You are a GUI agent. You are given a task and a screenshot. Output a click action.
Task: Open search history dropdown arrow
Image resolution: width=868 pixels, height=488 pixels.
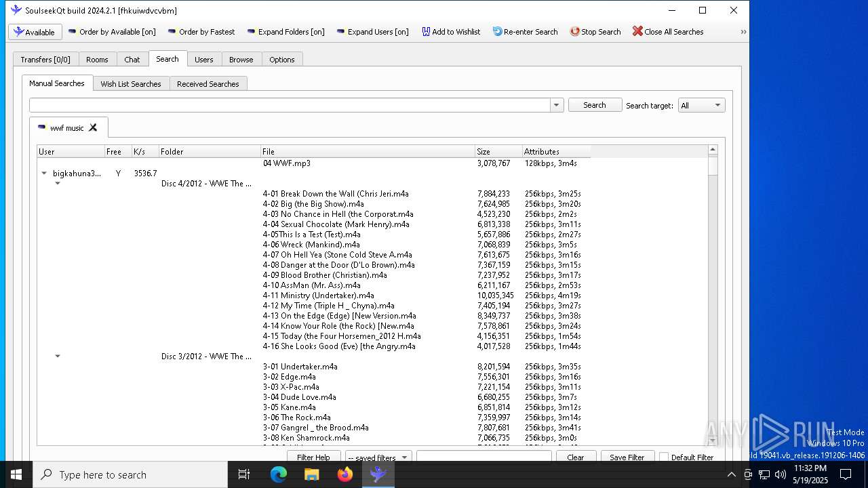[557, 105]
